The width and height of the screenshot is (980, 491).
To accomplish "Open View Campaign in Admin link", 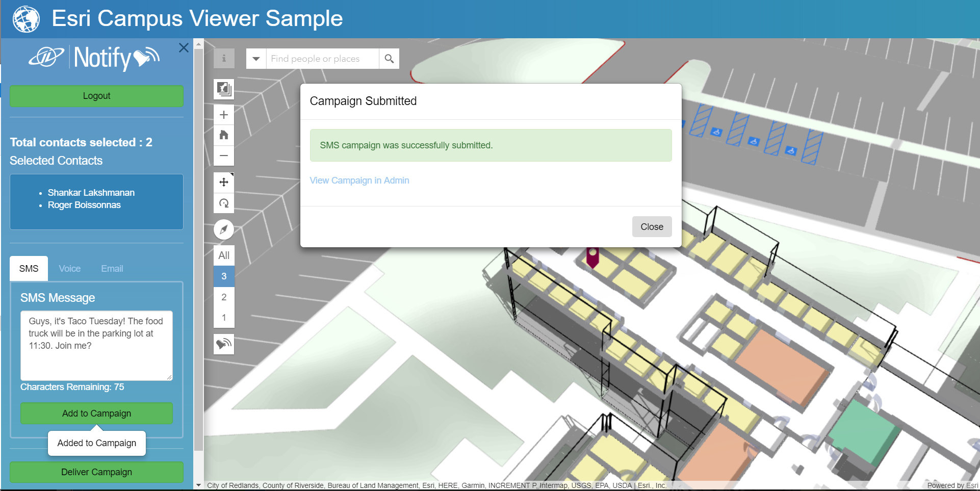I will (x=359, y=180).
